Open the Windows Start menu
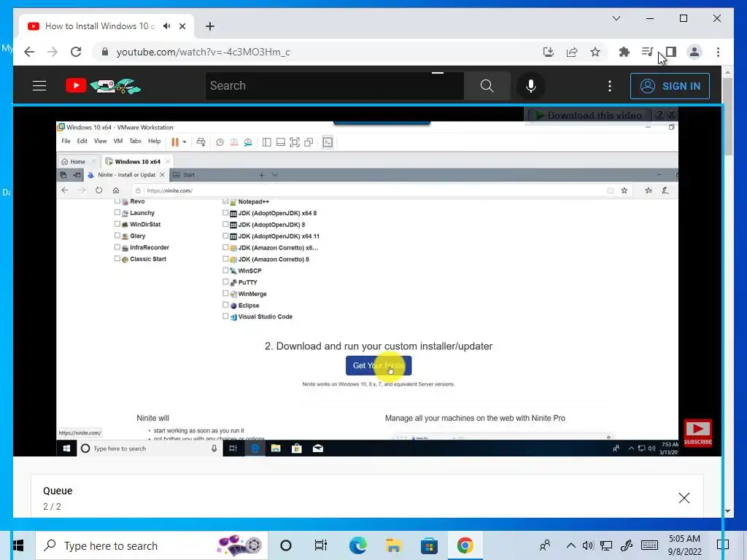 pyautogui.click(x=18, y=545)
